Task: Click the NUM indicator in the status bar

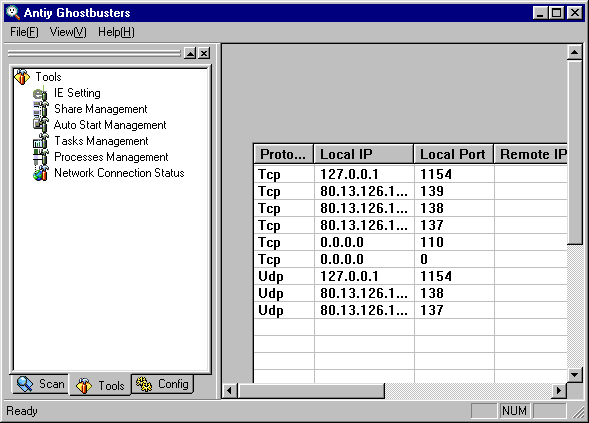Action: pyautogui.click(x=514, y=411)
